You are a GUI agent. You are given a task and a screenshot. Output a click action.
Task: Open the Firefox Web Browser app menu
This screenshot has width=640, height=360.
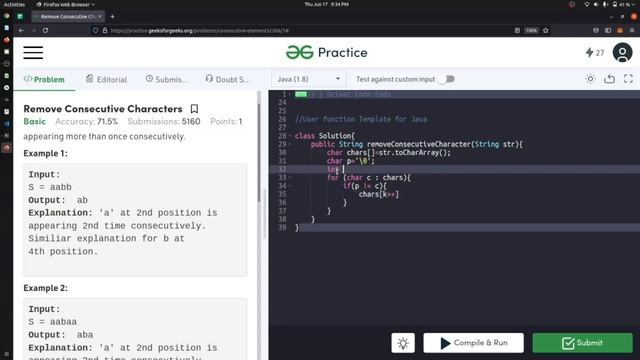[x=65, y=4]
